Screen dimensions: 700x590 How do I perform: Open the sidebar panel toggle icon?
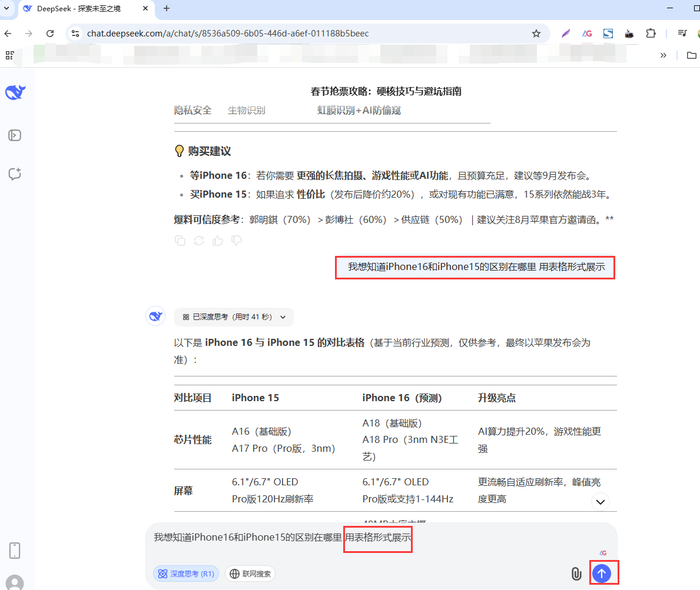coord(15,135)
